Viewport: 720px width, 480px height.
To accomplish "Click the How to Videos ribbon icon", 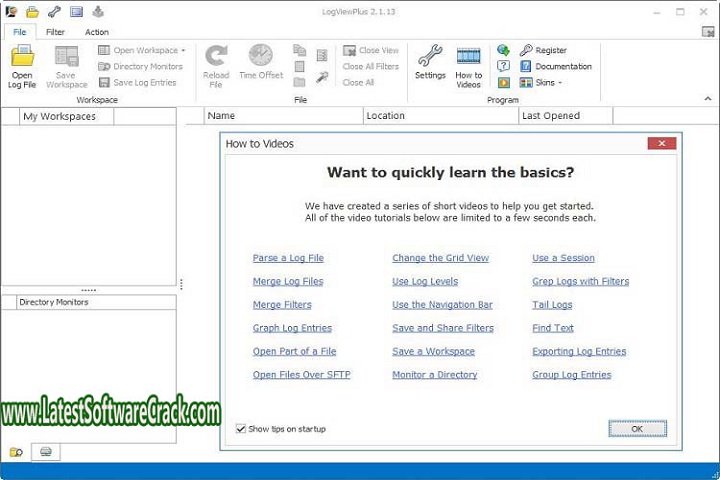I will 469,58.
